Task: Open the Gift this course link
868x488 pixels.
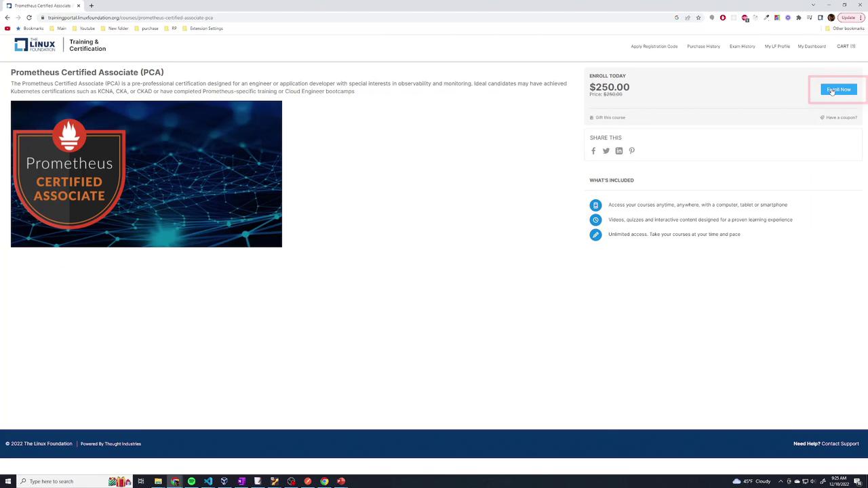Action: [608, 117]
